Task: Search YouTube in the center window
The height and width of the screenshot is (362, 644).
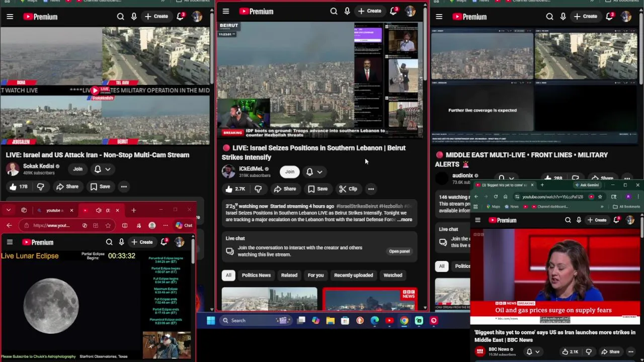Action: pyautogui.click(x=334, y=11)
